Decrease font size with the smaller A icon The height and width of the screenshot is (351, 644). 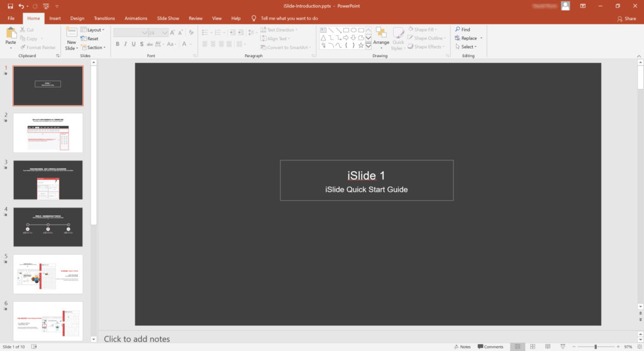180,33
